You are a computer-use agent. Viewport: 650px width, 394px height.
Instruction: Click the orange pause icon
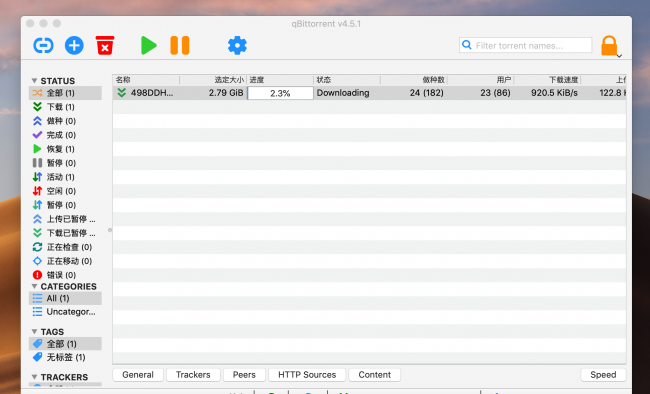click(x=180, y=45)
